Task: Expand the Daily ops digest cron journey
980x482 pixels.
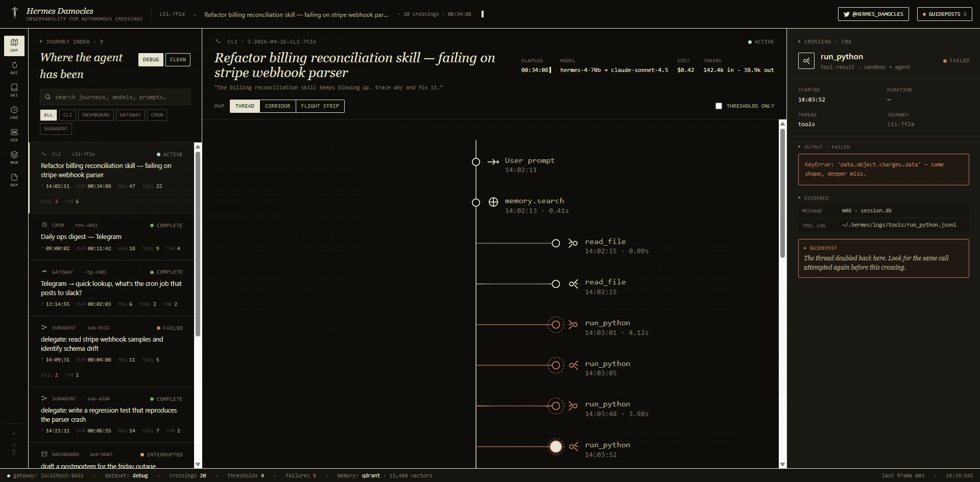Action: (x=111, y=237)
